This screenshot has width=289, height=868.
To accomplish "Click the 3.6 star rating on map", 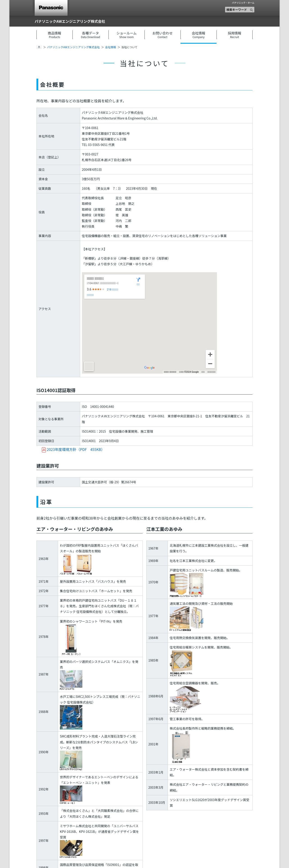I will pyautogui.click(x=96, y=289).
